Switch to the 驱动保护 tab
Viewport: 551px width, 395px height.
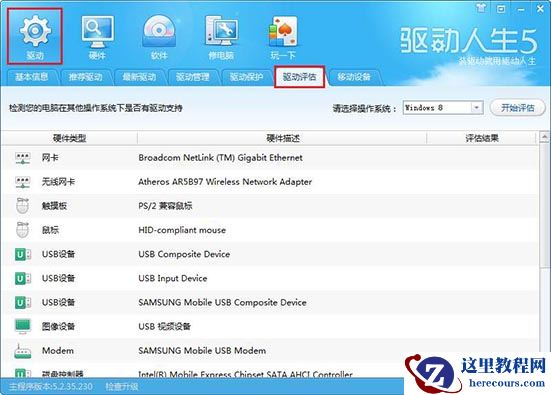[246, 77]
